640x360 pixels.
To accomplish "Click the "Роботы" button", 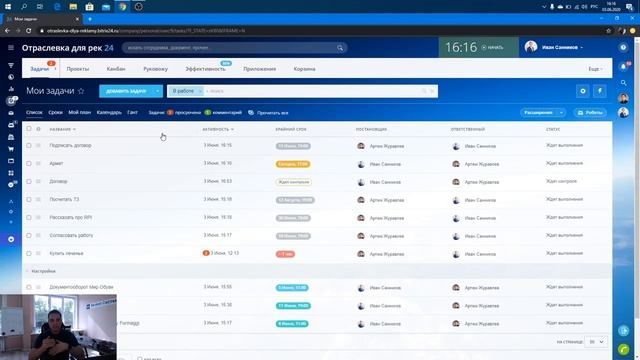I will click(590, 113).
